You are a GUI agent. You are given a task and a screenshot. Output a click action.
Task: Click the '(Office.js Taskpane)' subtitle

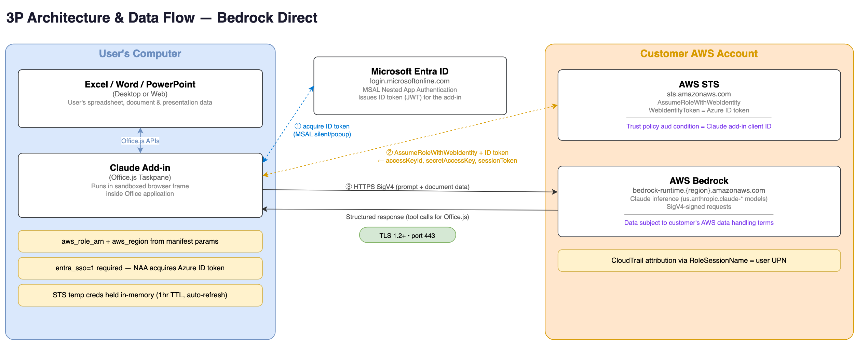point(140,177)
